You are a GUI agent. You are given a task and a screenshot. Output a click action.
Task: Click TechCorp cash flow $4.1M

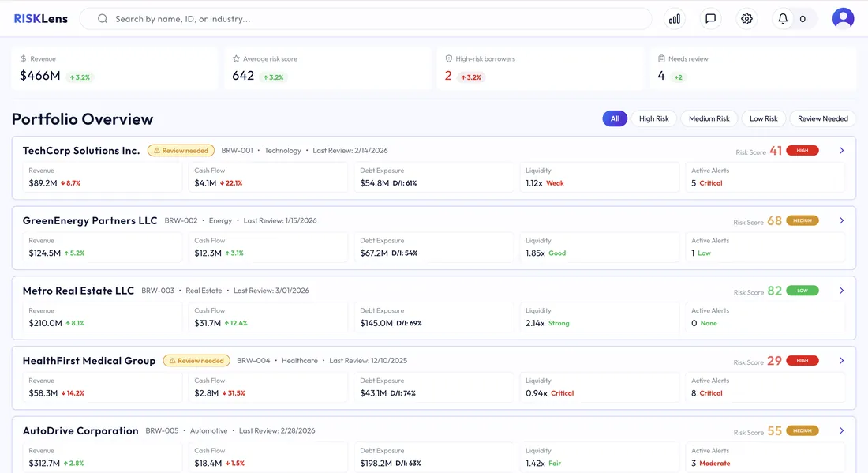point(205,183)
